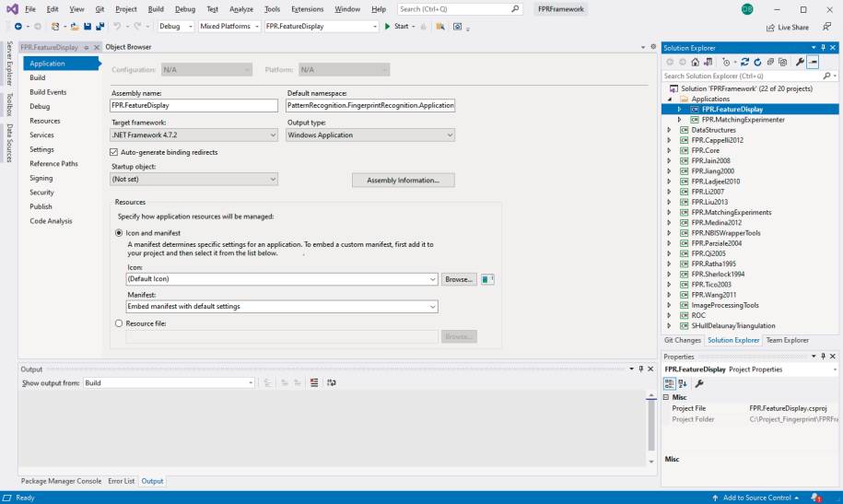Screen dimensions: 843x504
Task: Click the Find in Files toolbar icon
Action: 440,27
